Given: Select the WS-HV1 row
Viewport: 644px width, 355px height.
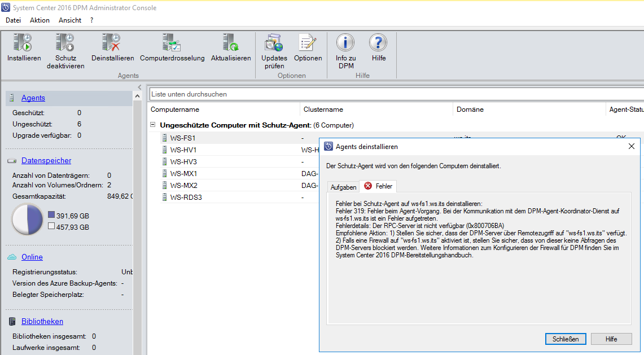Looking at the screenshot, I should [x=239, y=150].
